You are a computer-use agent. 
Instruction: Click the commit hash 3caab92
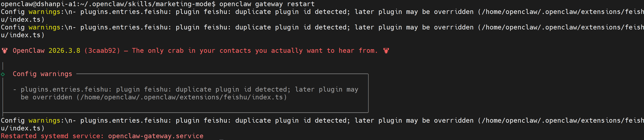tap(102, 51)
